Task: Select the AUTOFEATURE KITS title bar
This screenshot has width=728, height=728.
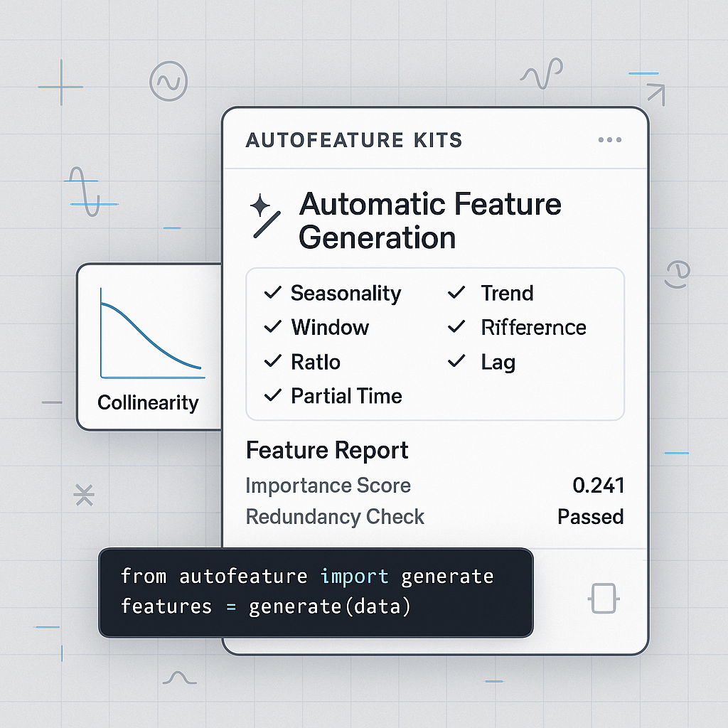Action: (x=353, y=140)
